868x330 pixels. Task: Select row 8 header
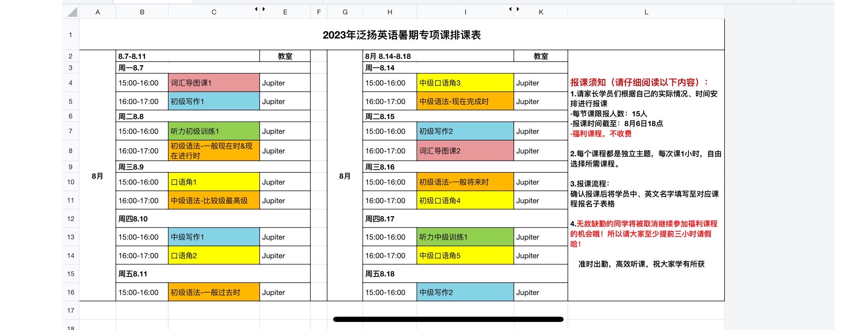pyautogui.click(x=70, y=151)
